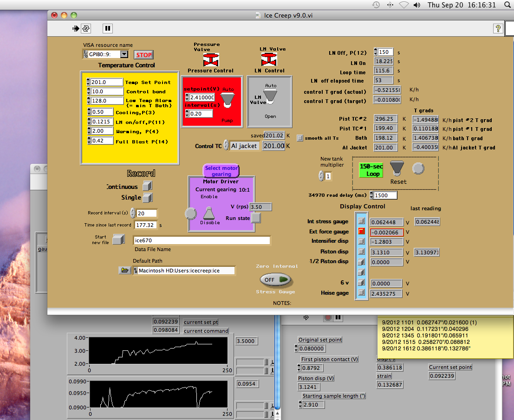
Task: Open the VISA resource name dropdown
Action: click(124, 54)
